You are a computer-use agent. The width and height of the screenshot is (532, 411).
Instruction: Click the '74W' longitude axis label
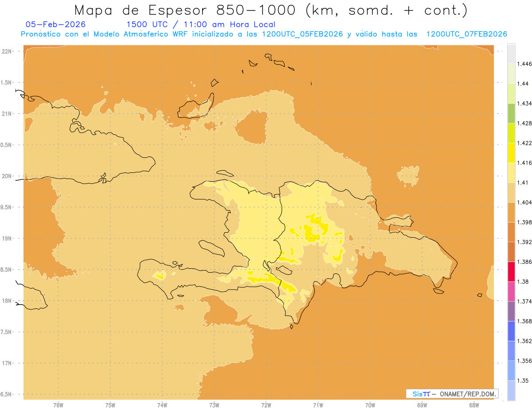click(162, 405)
